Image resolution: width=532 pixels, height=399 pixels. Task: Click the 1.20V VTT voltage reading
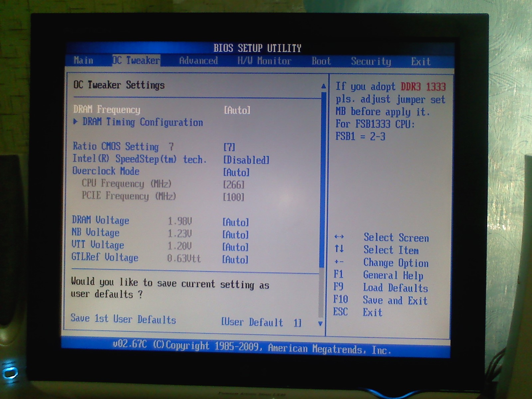tap(180, 246)
